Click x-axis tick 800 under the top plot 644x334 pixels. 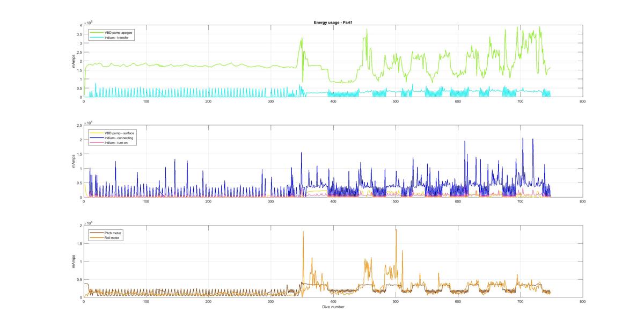(583, 101)
